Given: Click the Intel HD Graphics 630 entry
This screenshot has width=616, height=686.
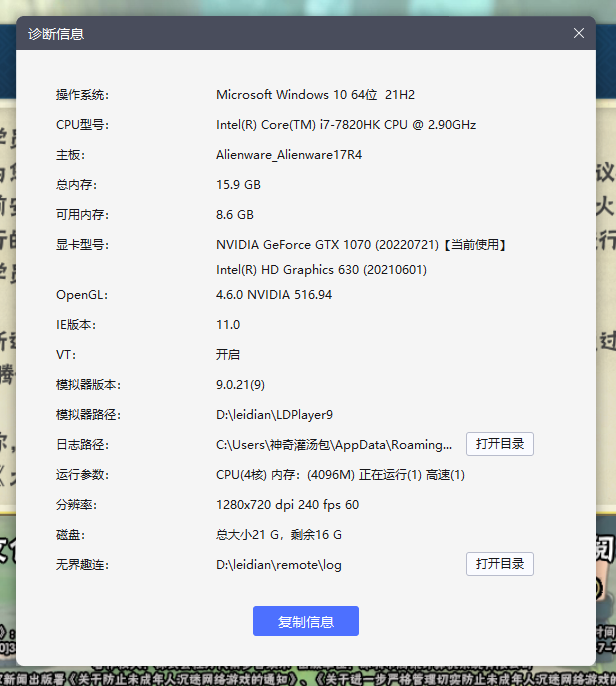Looking at the screenshot, I should (321, 270).
